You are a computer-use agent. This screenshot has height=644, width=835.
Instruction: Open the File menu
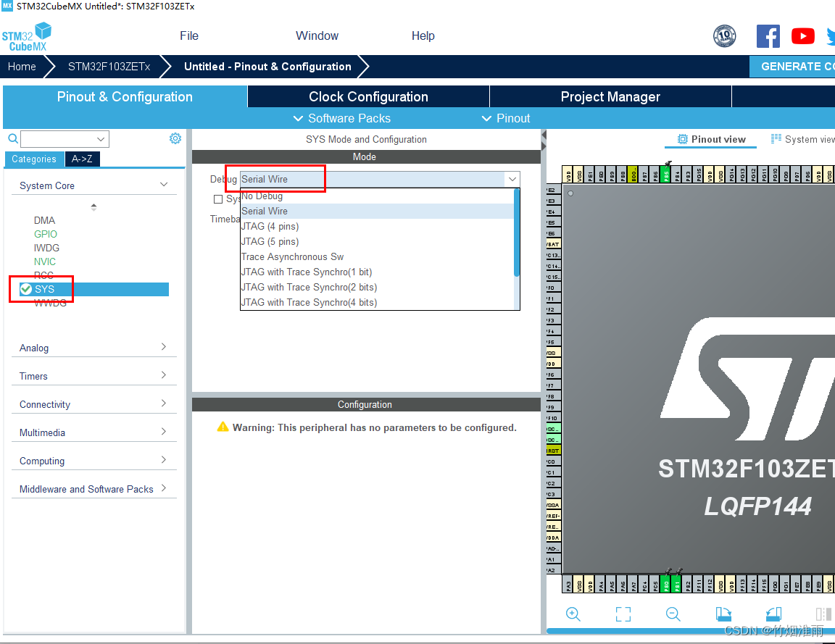click(x=189, y=35)
